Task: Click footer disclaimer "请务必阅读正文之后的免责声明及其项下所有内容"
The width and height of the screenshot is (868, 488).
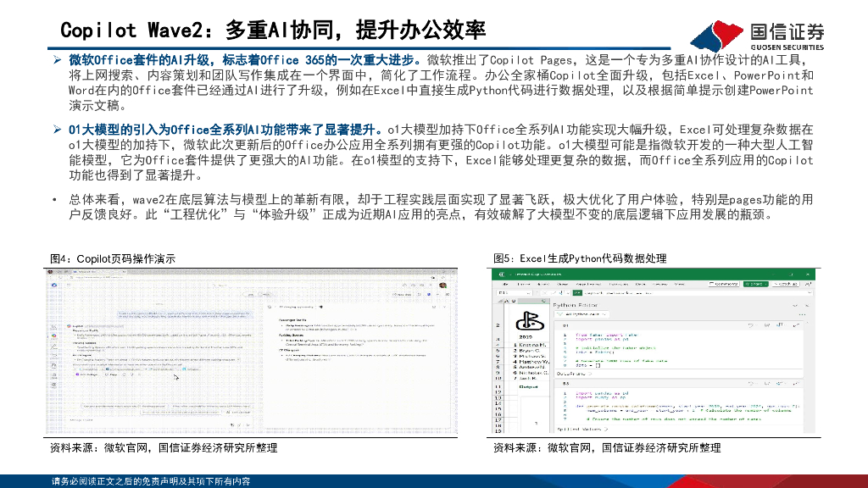Action: tap(151, 481)
